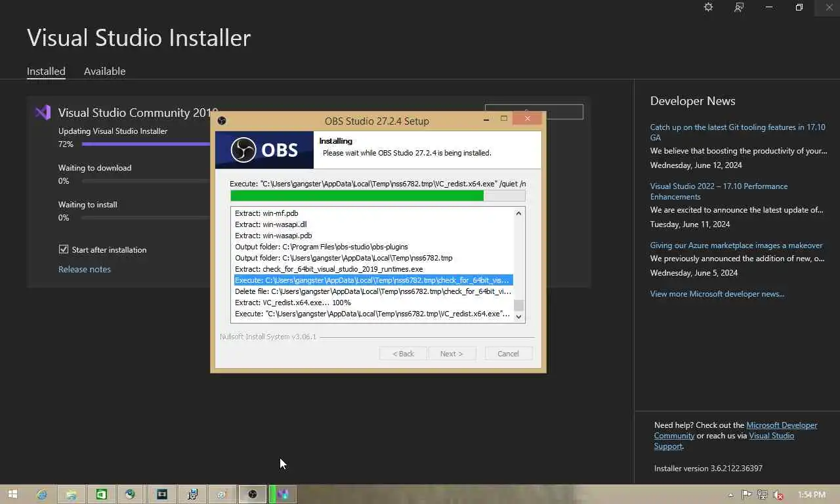
Task: Select log row 'Output folder' ending in nss6782.tmp
Action: (373, 257)
